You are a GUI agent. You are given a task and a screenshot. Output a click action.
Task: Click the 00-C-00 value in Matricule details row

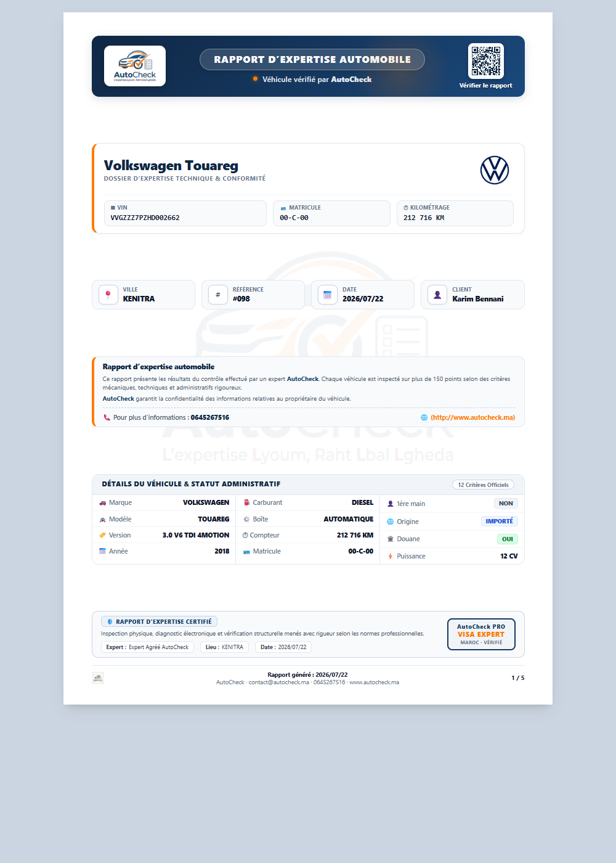361,552
